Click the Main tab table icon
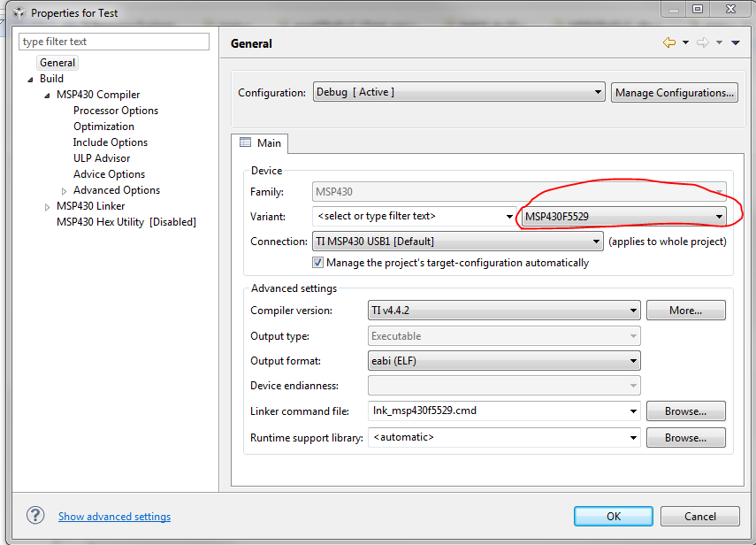The width and height of the screenshot is (756, 545). point(246,142)
